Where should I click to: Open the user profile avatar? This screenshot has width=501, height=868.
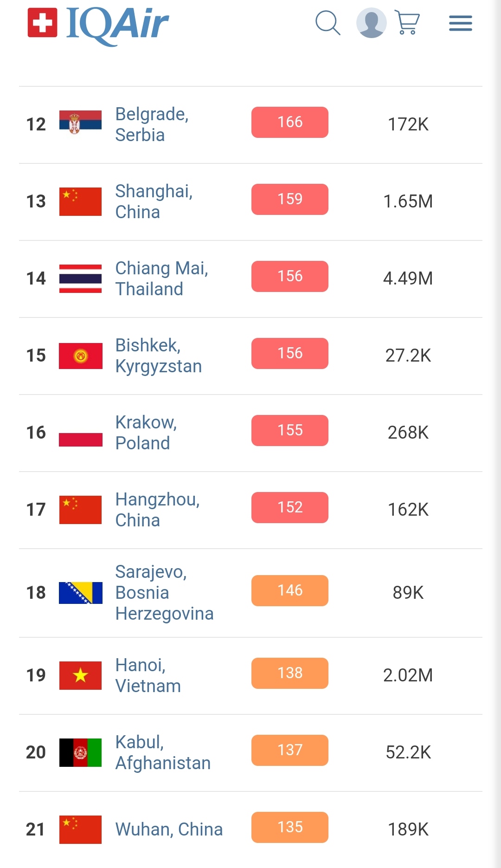(x=371, y=23)
